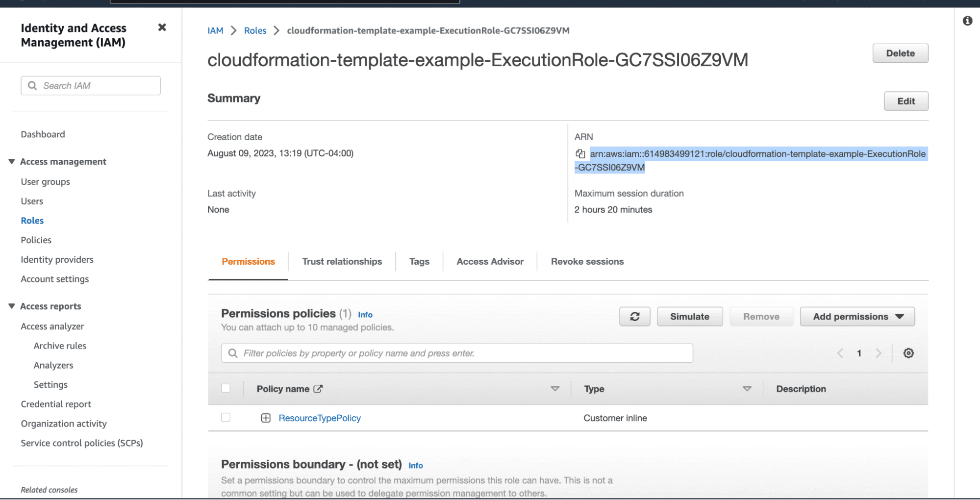Screen dimensions: 980x500
Task: Go to previous page of policies
Action: 840,353
